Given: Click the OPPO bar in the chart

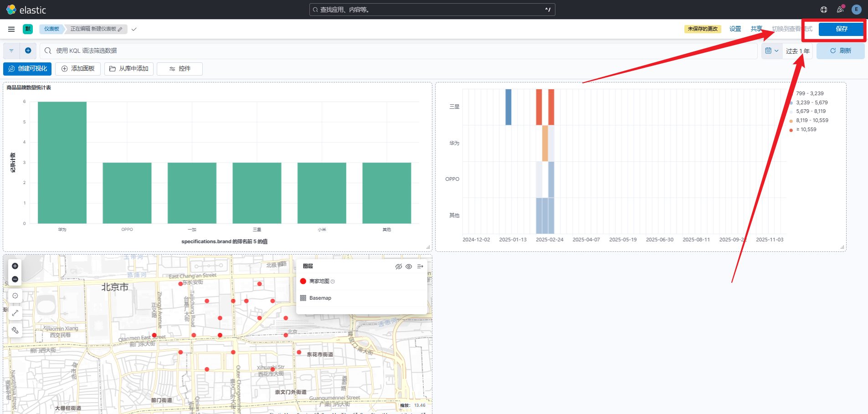Looking at the screenshot, I should pos(127,193).
